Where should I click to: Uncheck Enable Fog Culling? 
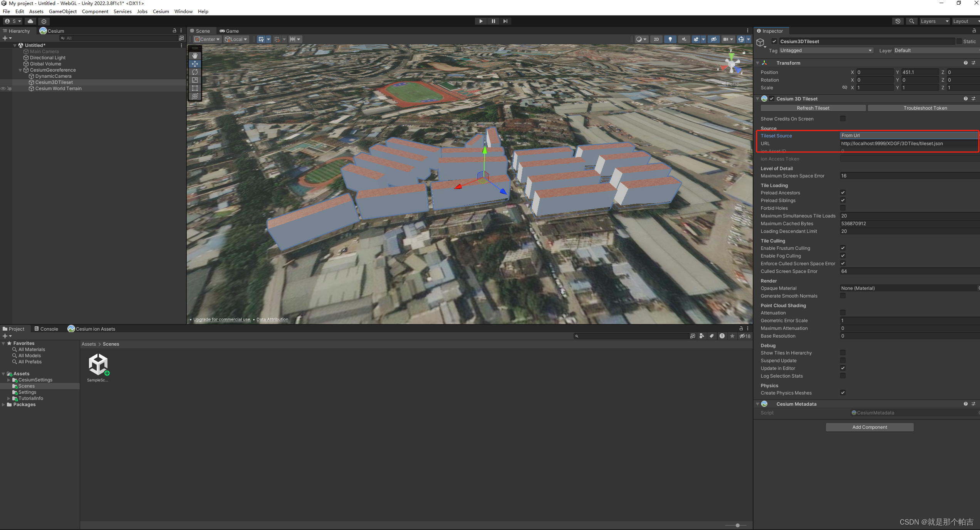(x=843, y=256)
